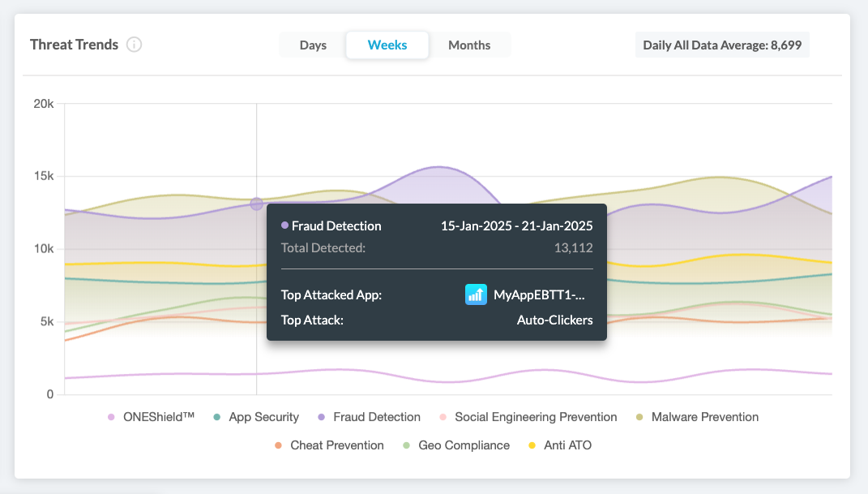Click the Threat Trends panel title
This screenshot has width=868, height=494.
(x=74, y=45)
